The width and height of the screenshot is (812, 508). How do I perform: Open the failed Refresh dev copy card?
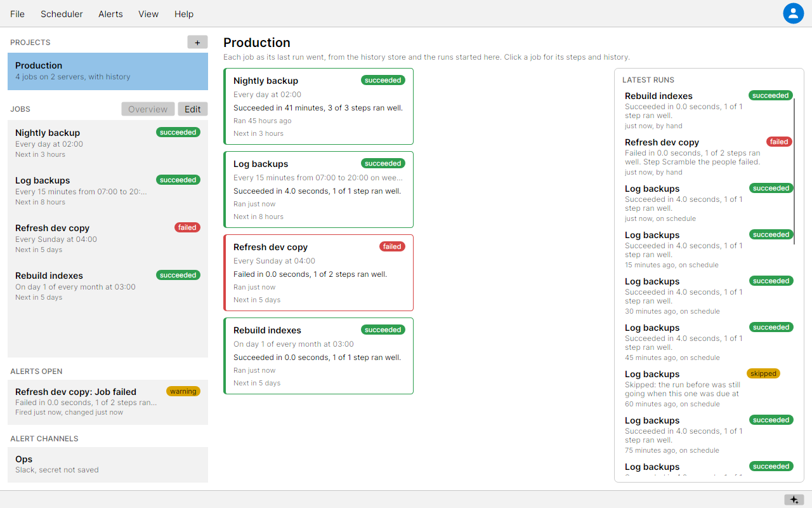click(318, 273)
